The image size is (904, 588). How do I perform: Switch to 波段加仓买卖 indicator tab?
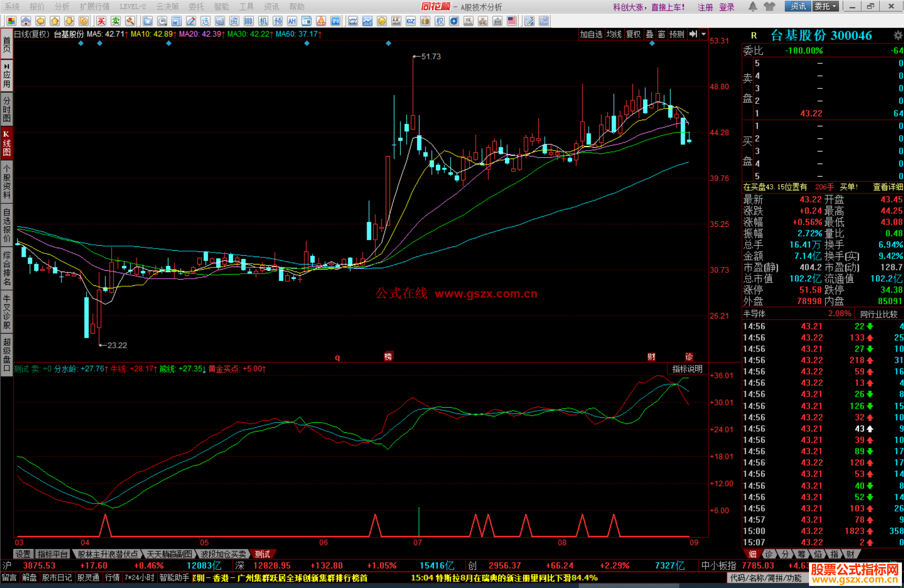tap(223, 554)
